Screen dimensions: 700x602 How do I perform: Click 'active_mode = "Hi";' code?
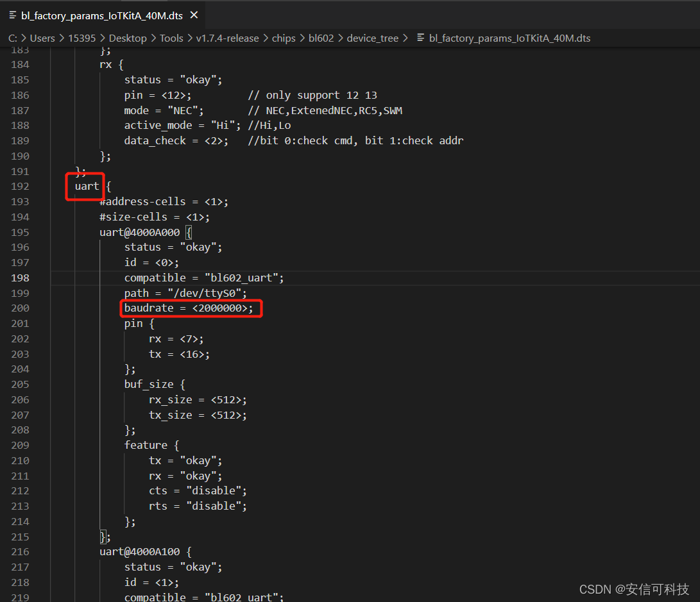pos(182,126)
